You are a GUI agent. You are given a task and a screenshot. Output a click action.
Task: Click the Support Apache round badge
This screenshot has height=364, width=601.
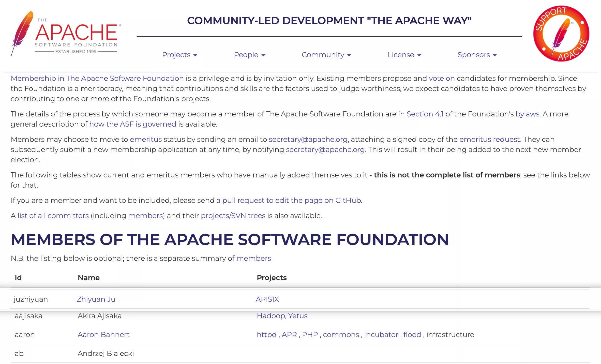[x=561, y=34]
